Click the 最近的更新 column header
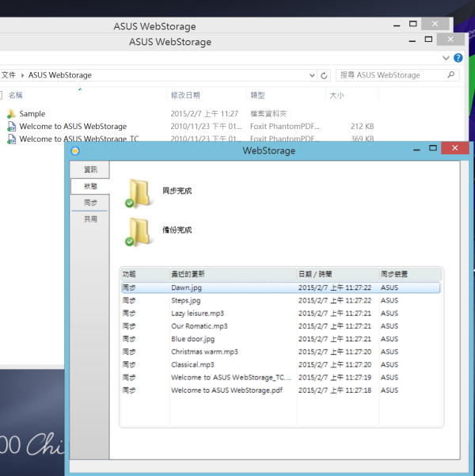This screenshot has height=476, width=475. pos(233,274)
